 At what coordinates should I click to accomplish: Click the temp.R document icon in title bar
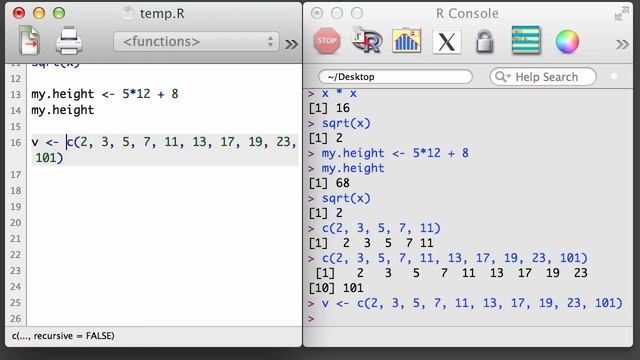point(128,13)
